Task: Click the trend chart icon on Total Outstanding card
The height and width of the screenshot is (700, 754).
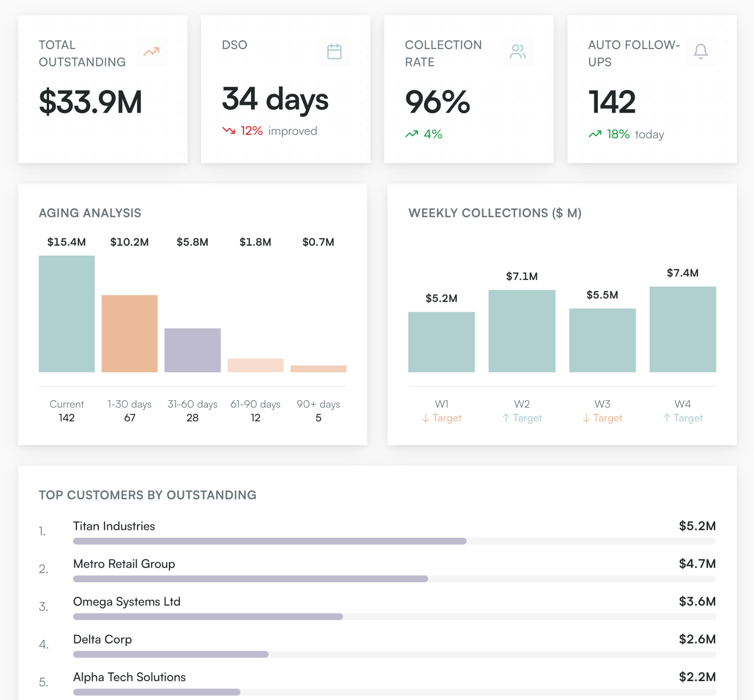Action: click(x=152, y=51)
